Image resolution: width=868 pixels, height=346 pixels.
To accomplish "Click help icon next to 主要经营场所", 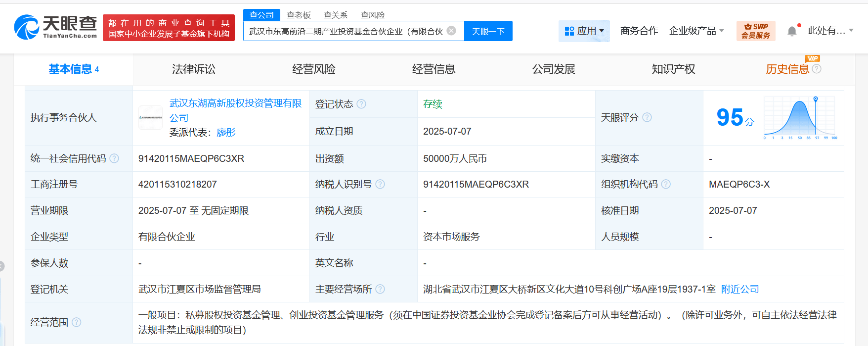I will 380,289.
